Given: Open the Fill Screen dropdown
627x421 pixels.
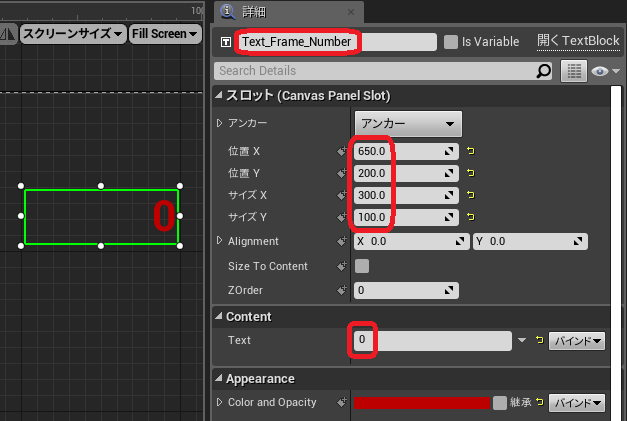Looking at the screenshot, I should [165, 34].
